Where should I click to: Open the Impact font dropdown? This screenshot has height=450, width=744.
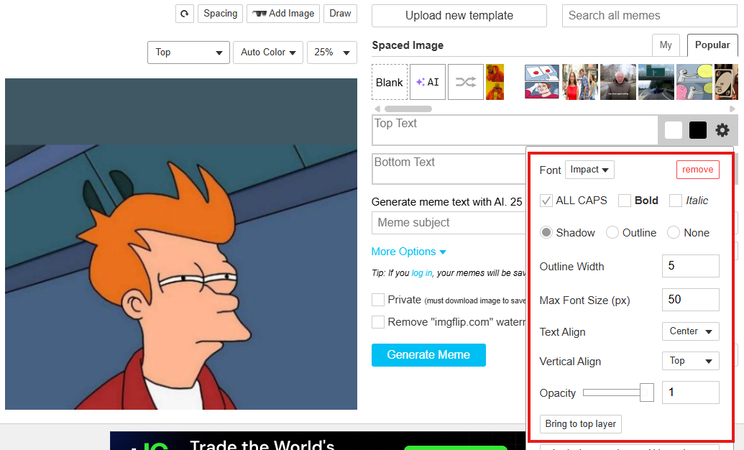590,170
